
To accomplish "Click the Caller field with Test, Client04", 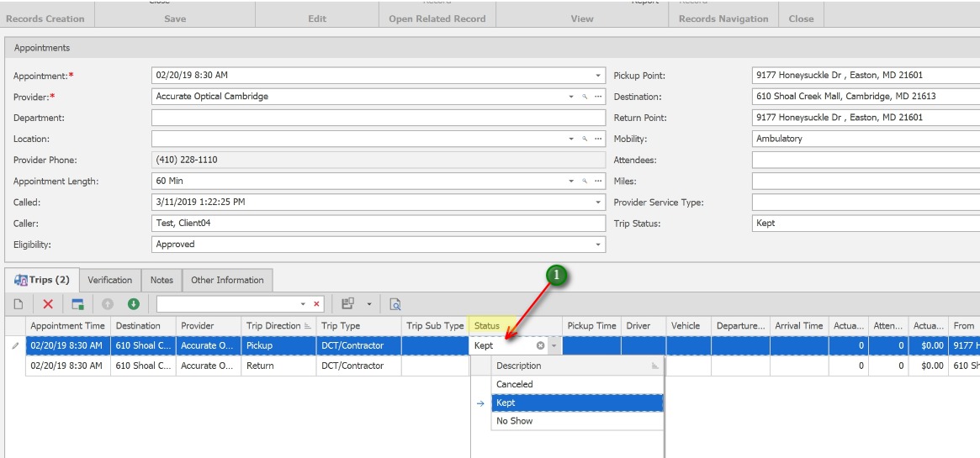I will click(379, 224).
